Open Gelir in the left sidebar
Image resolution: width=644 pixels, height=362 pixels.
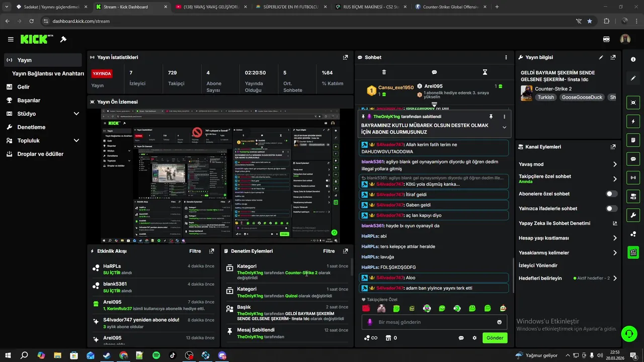tap(23, 87)
